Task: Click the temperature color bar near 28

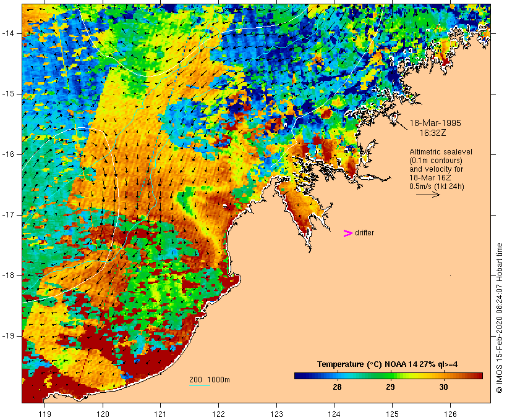Action: coord(337,376)
